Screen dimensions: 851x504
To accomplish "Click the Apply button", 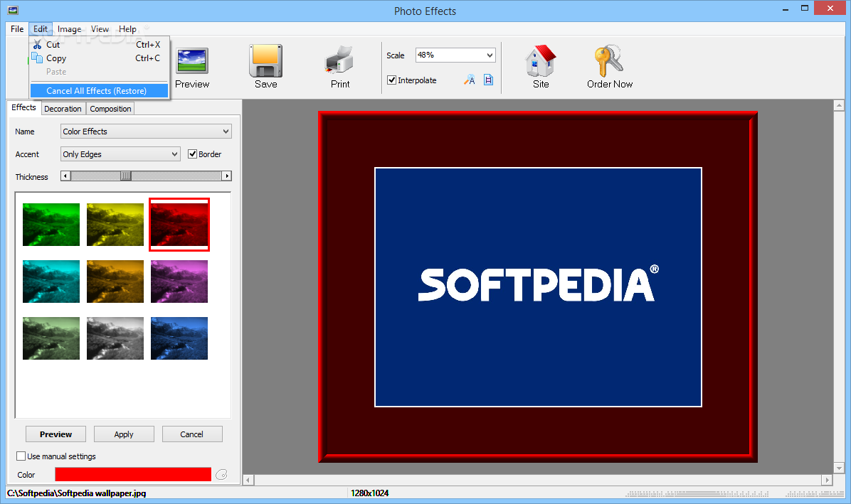I will 124,434.
